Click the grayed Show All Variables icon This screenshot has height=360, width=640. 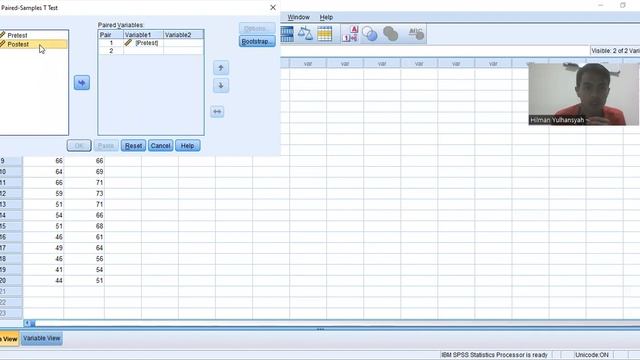[x=390, y=34]
